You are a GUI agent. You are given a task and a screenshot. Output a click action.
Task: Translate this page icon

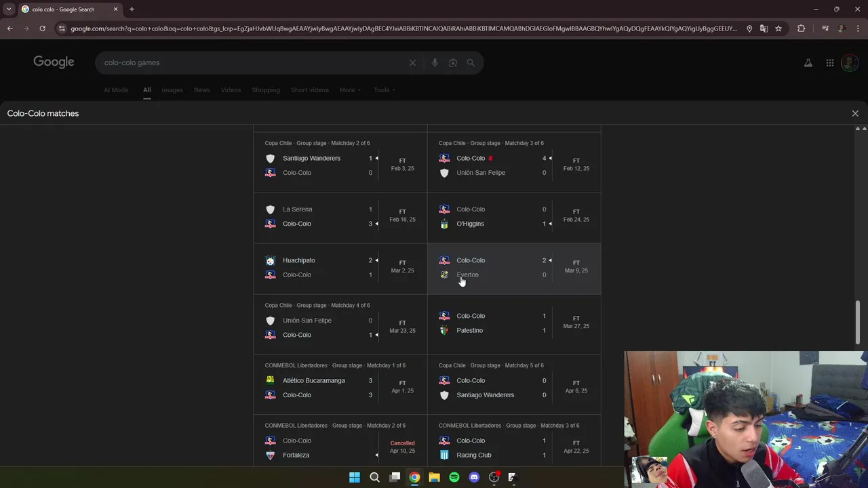[x=764, y=28]
